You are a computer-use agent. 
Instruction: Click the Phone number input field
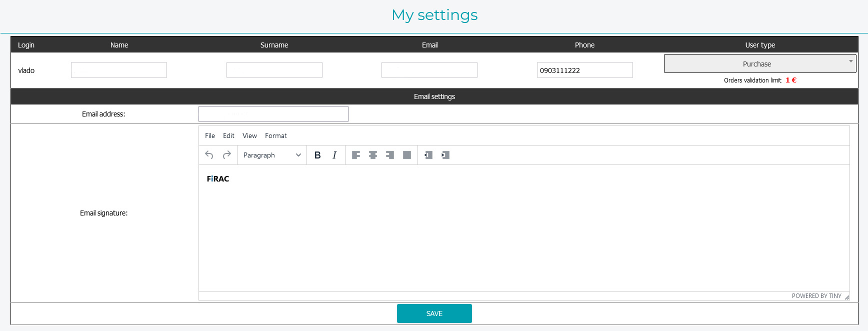(x=584, y=70)
